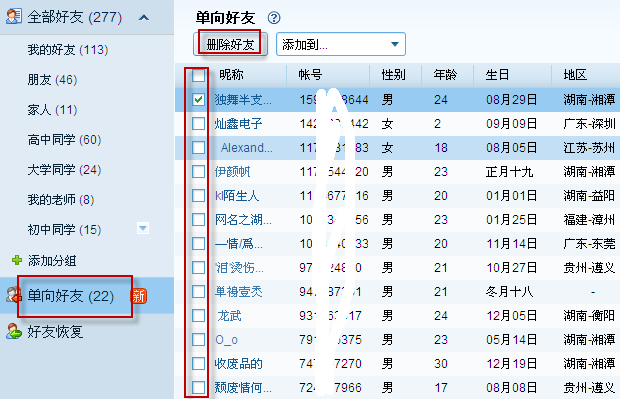This screenshot has width=620, height=399.
Task: Check the 灿鑫电子 row checkbox
Action: pyautogui.click(x=198, y=123)
